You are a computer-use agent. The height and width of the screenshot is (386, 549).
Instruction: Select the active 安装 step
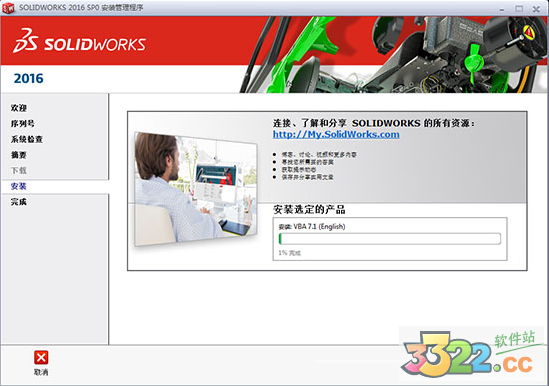pos(19,186)
